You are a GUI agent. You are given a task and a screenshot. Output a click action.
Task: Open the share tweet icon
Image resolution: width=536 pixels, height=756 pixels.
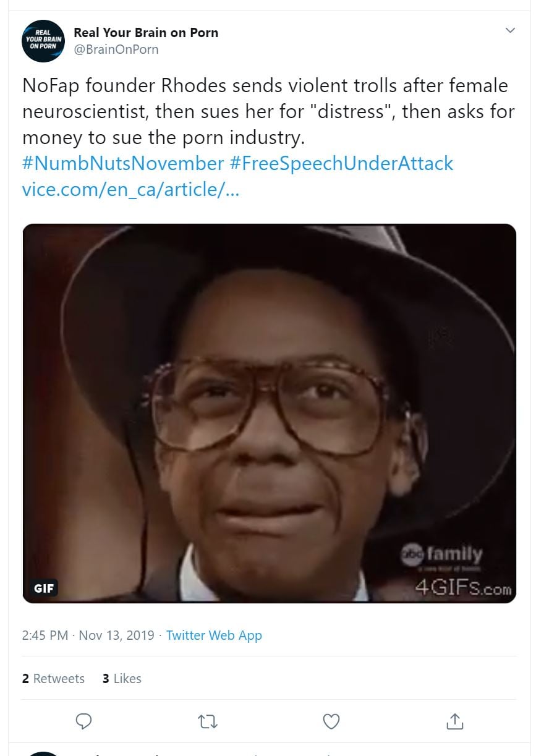pyautogui.click(x=454, y=721)
